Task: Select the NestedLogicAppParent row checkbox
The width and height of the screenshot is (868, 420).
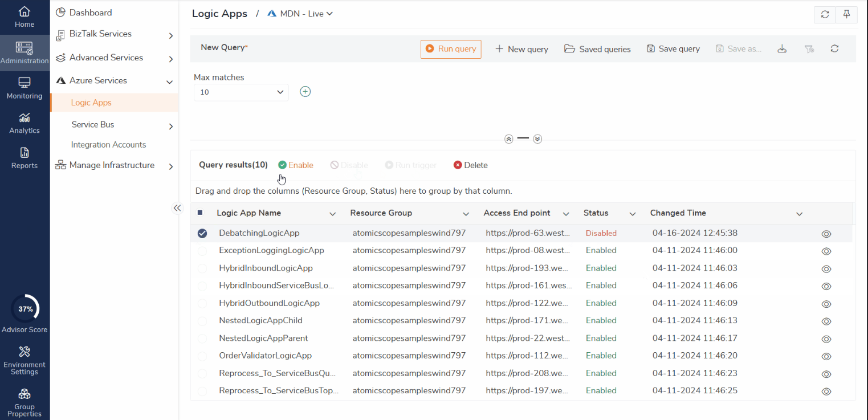Action: (x=202, y=339)
